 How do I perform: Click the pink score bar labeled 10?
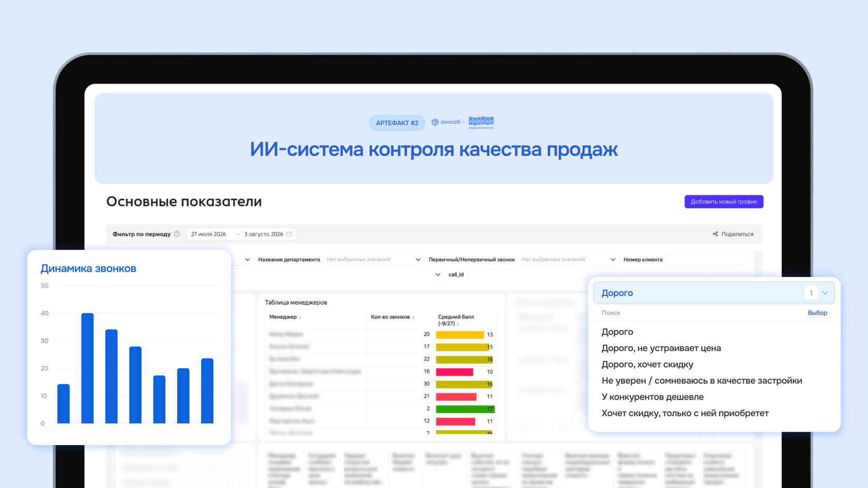pyautogui.click(x=455, y=372)
